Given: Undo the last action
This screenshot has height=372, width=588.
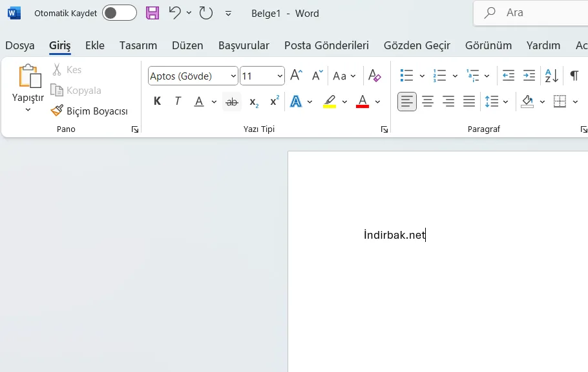Looking at the screenshot, I should tap(174, 13).
